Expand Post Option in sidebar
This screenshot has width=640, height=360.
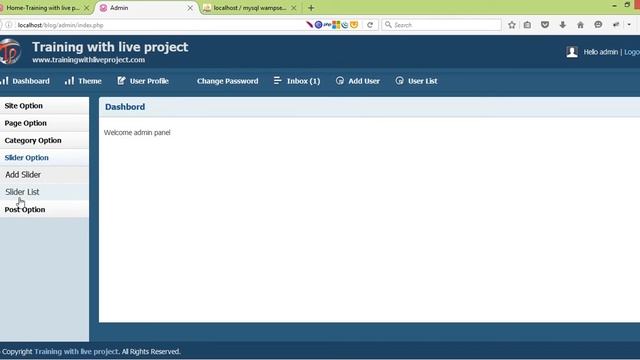click(x=44, y=209)
